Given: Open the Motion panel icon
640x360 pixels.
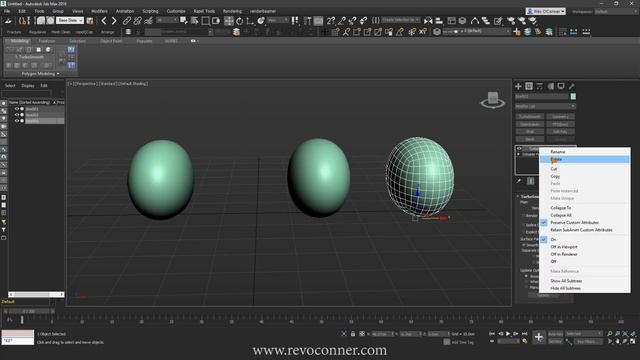Looking at the screenshot, I should click(550, 86).
